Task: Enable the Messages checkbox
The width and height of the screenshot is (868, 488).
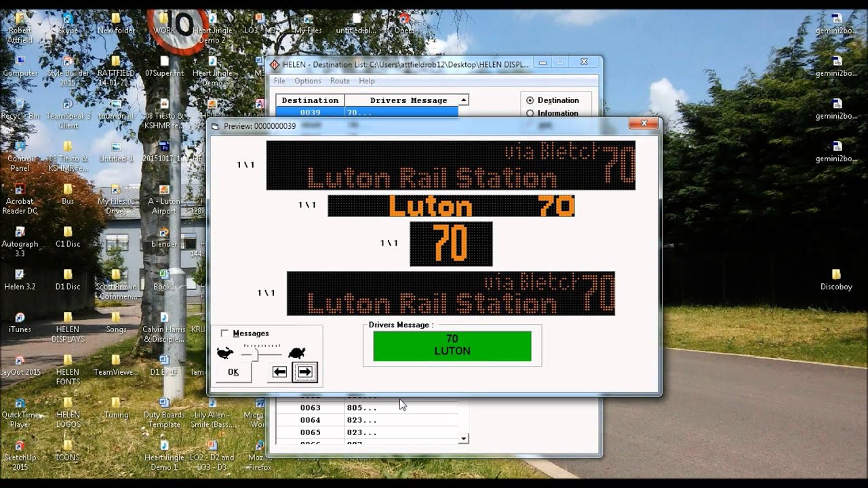Action: [x=224, y=333]
